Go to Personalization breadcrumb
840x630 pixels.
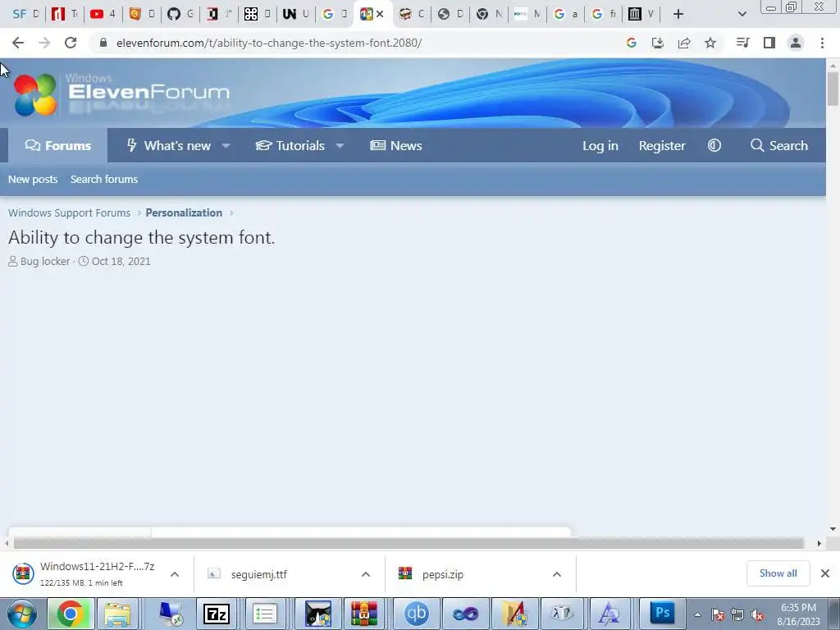[x=184, y=212]
